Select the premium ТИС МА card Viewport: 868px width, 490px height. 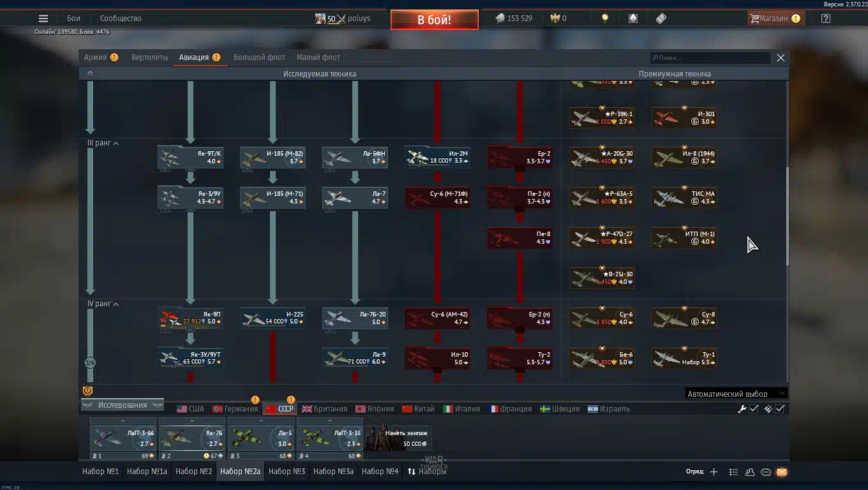click(x=684, y=198)
